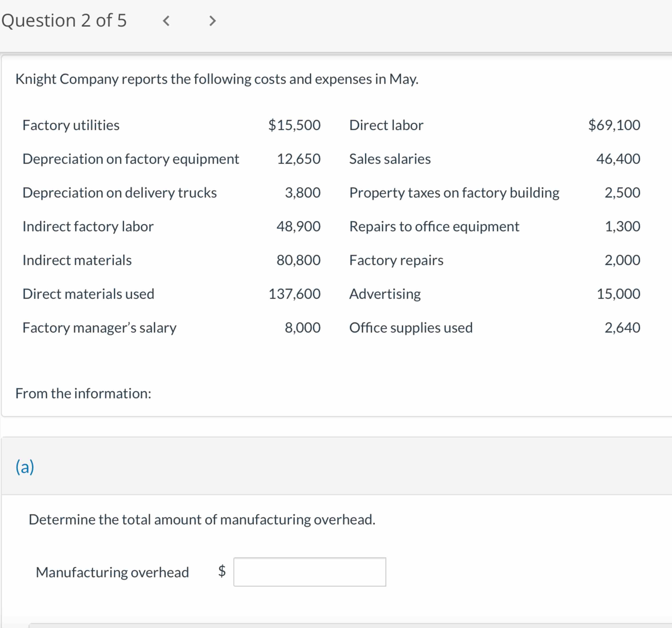Image resolution: width=672 pixels, height=628 pixels.
Task: Select 'Advertising' label
Action: tap(385, 294)
